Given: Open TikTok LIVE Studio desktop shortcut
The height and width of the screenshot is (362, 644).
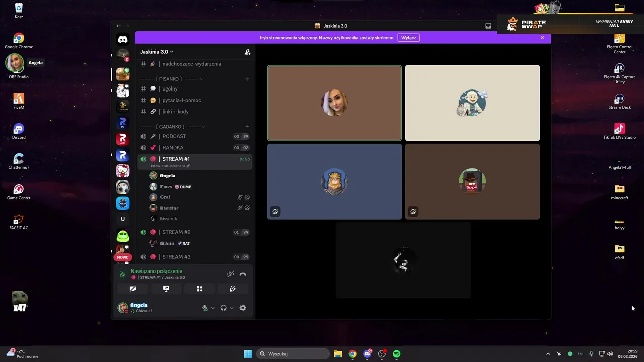Looking at the screenshot, I should click(619, 131).
